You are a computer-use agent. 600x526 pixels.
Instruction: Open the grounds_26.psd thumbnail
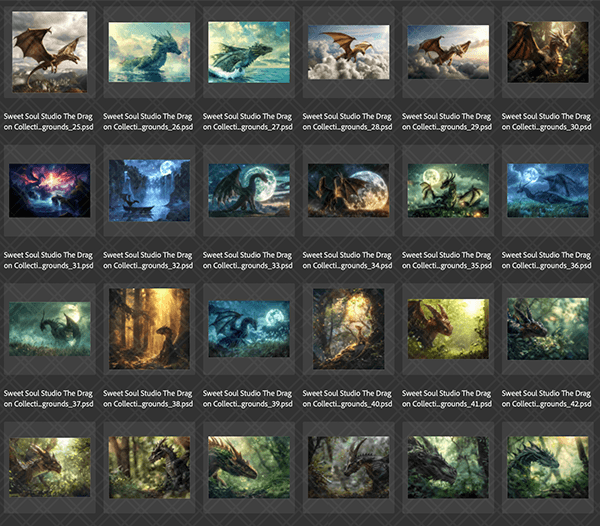(x=149, y=52)
